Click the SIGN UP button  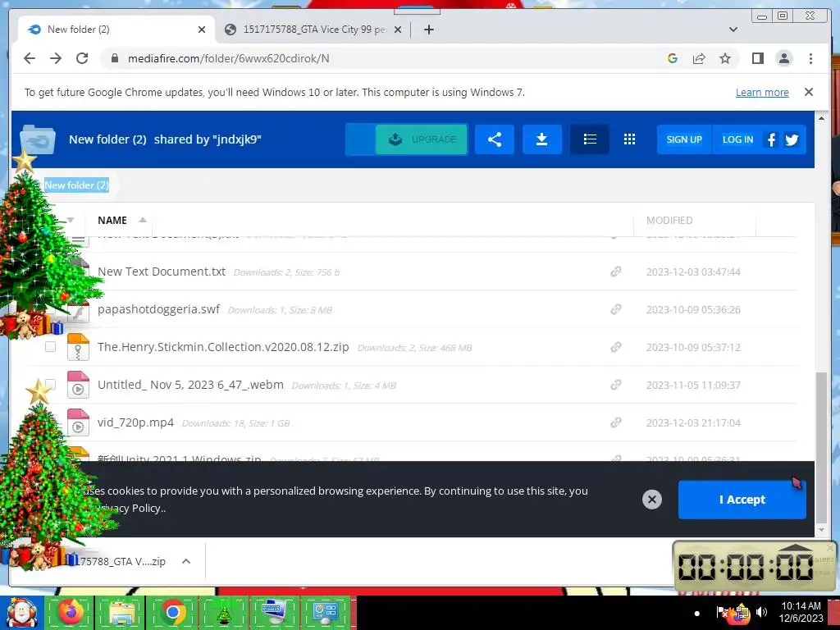point(684,139)
